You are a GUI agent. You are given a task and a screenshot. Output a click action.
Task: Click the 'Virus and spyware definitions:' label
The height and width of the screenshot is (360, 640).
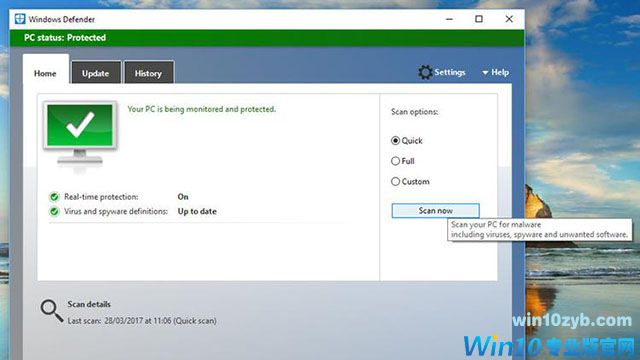[x=116, y=211]
